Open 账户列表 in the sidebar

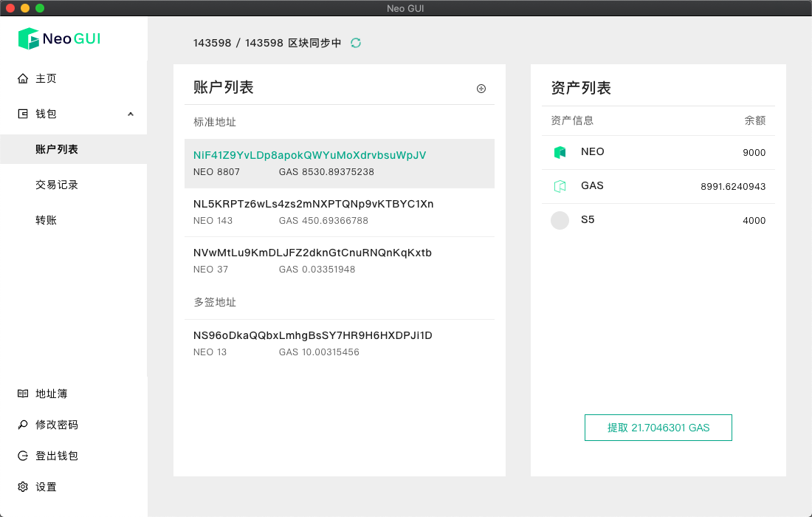pos(57,149)
